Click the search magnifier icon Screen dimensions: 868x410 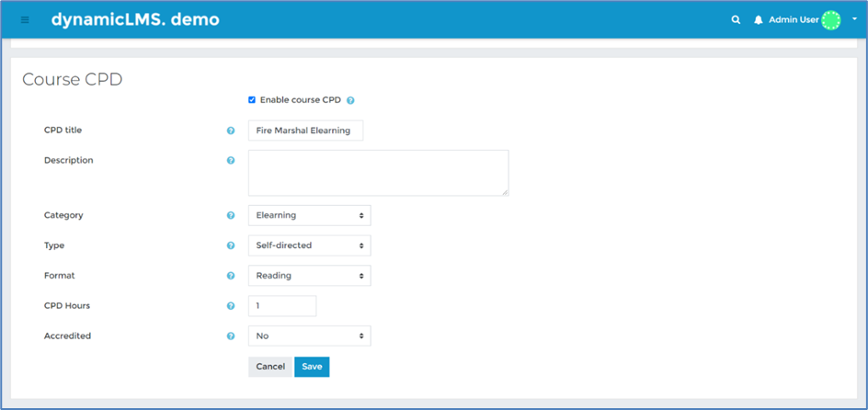point(736,20)
